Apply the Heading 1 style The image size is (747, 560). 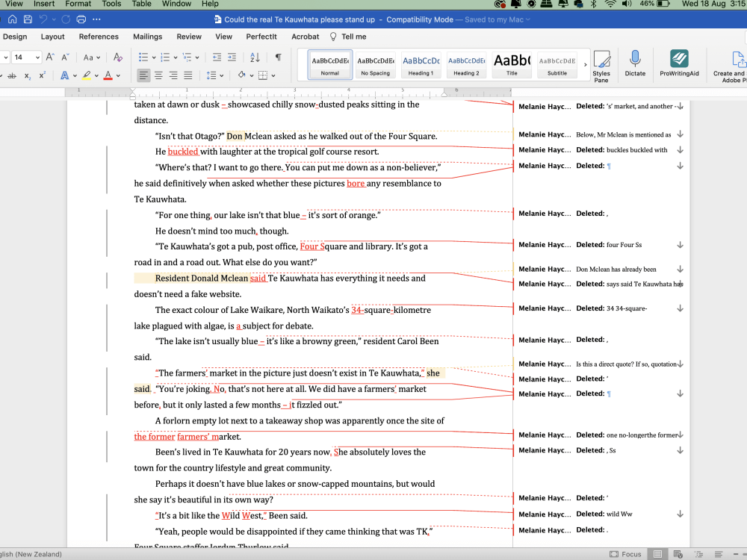421,64
